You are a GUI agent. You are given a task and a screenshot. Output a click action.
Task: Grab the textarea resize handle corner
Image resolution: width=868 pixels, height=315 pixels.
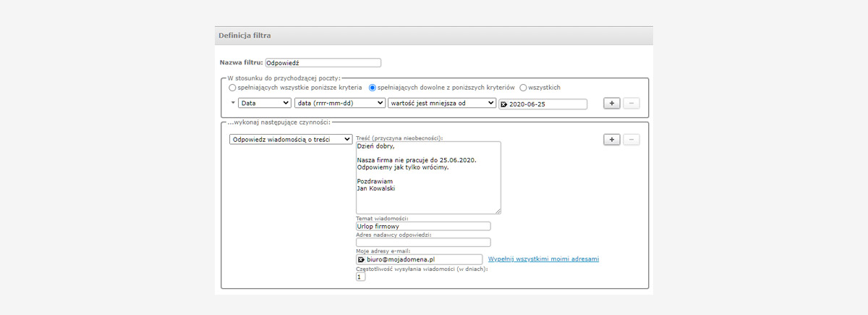click(x=498, y=211)
